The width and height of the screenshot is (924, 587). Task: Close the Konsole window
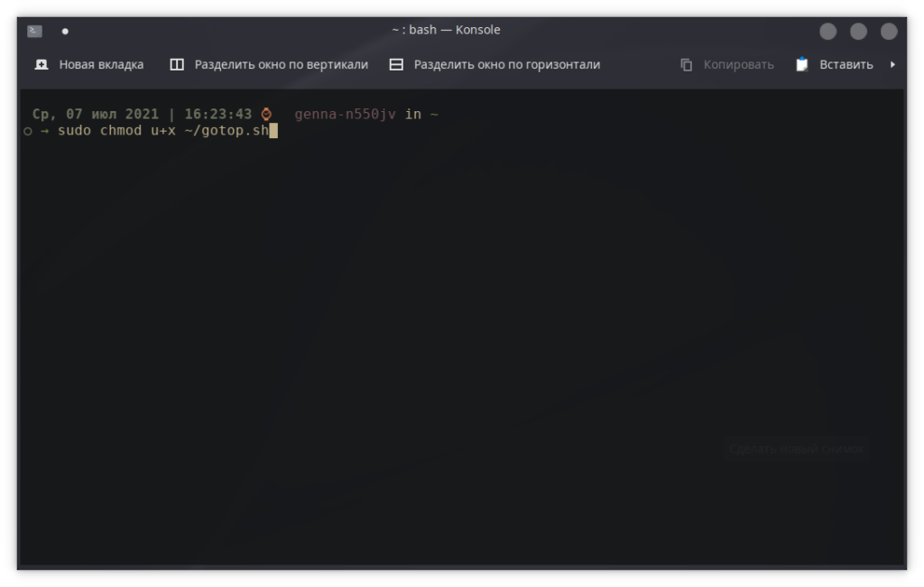point(889,32)
